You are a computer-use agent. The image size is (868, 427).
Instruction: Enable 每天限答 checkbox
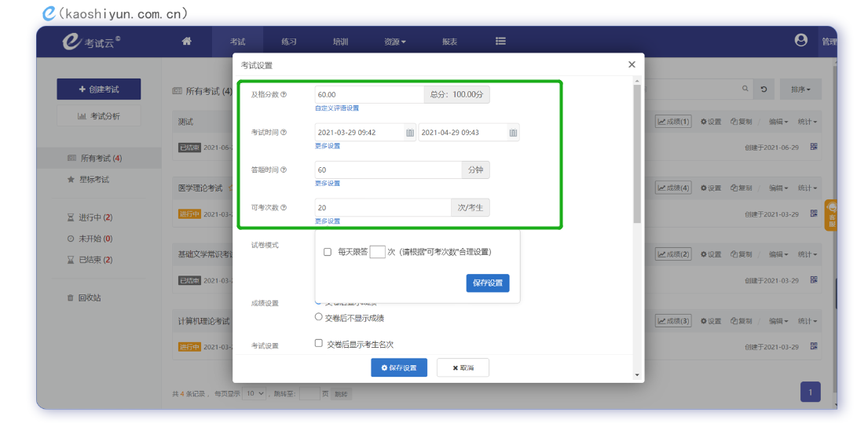327,252
